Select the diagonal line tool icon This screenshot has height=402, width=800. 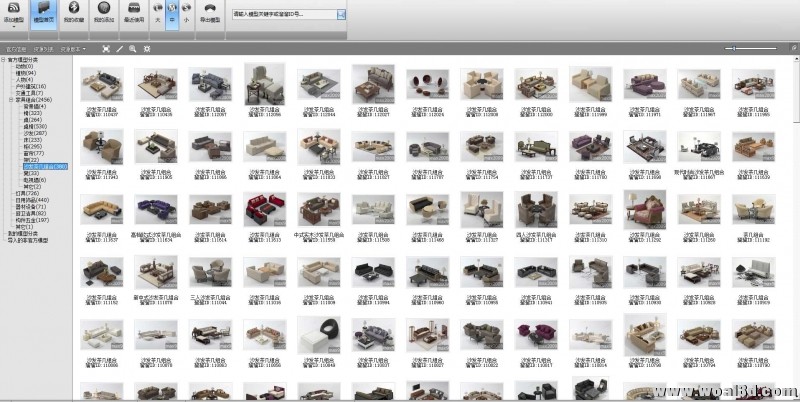119,49
